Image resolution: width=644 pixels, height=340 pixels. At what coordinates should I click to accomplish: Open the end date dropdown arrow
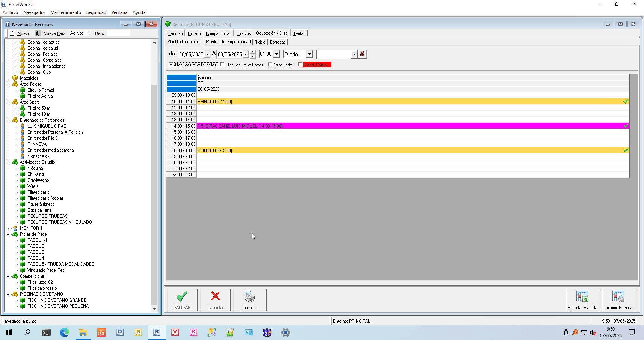[x=246, y=54]
